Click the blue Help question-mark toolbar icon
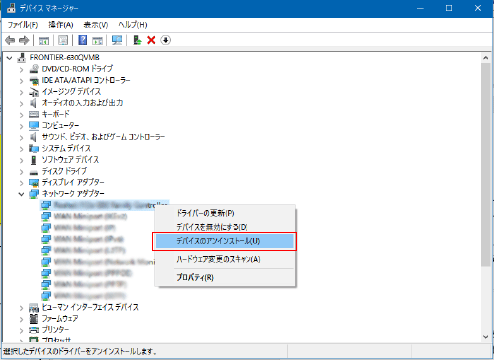The width and height of the screenshot is (495, 360). pos(82,40)
